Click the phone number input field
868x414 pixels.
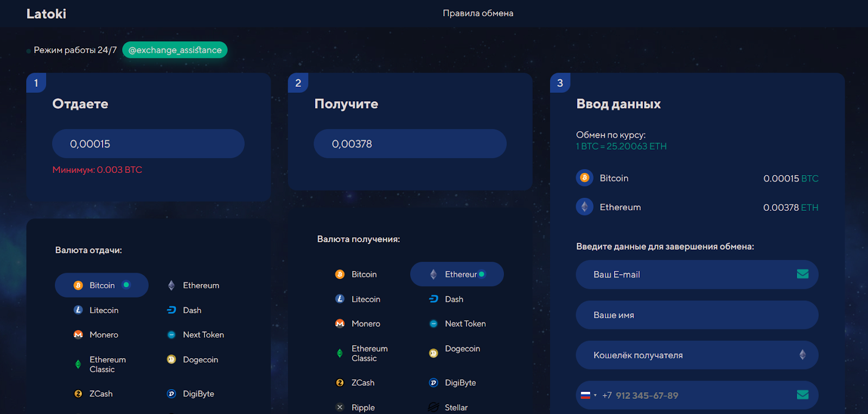(x=697, y=395)
